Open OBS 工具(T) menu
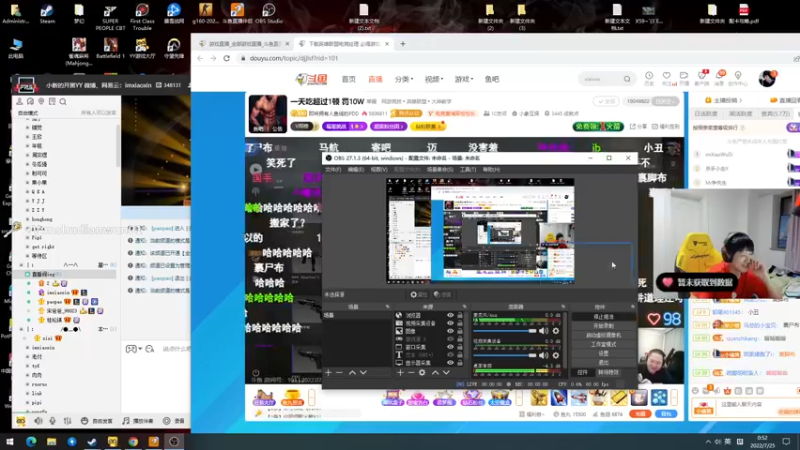The image size is (800, 450). click(467, 169)
